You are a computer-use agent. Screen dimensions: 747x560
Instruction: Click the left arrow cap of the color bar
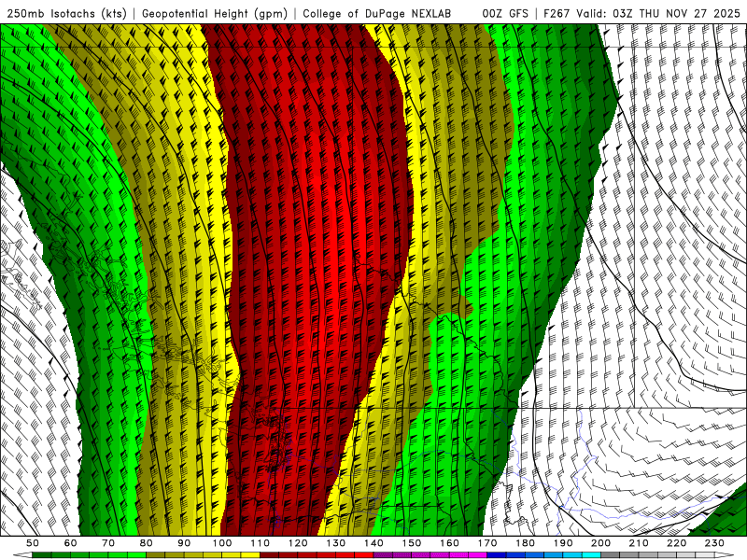(22, 555)
